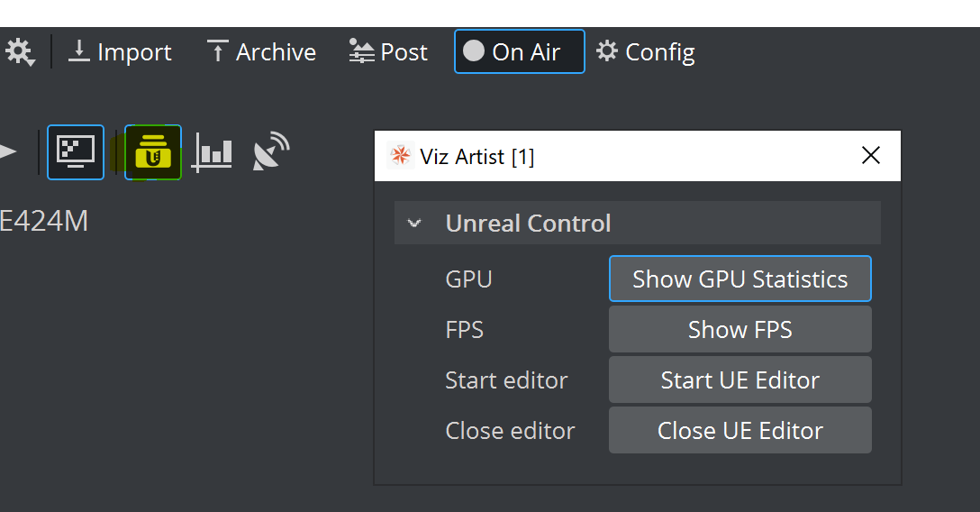The height and width of the screenshot is (512, 980).
Task: Click the Viz Artist logo in dialog title
Action: [x=399, y=156]
